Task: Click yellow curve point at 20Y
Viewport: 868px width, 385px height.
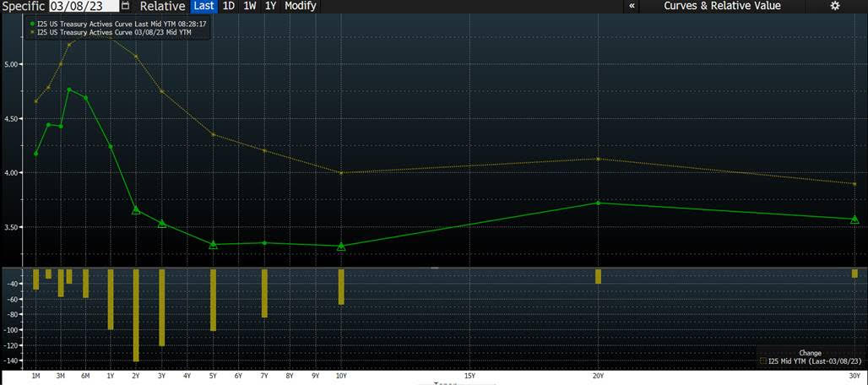Action: coord(598,159)
